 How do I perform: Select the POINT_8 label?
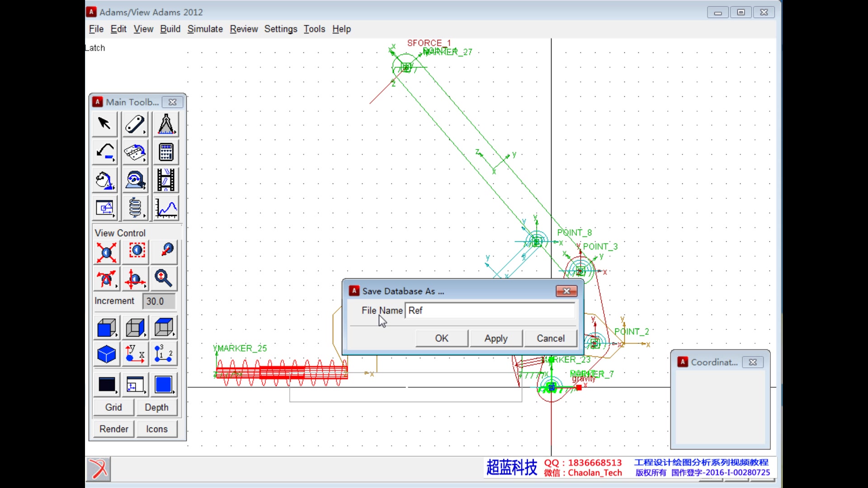click(x=575, y=233)
